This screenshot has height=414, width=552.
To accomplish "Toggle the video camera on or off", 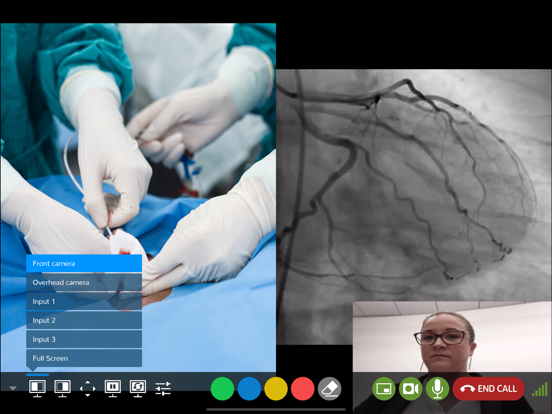I will 410,389.
